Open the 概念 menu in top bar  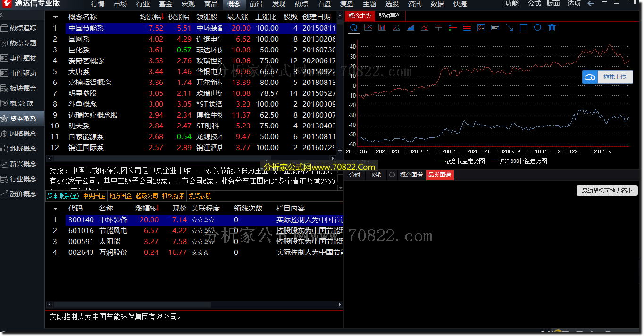coord(233,4)
